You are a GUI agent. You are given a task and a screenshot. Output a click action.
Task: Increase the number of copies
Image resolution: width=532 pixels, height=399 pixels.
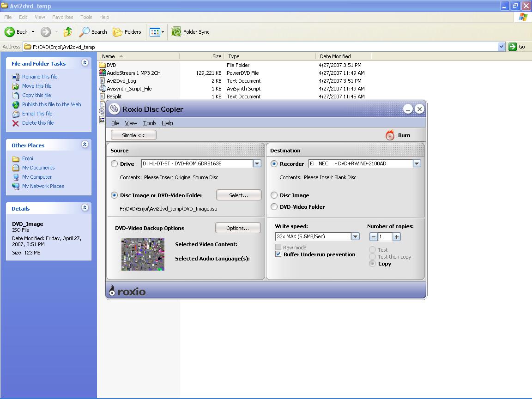tap(397, 237)
